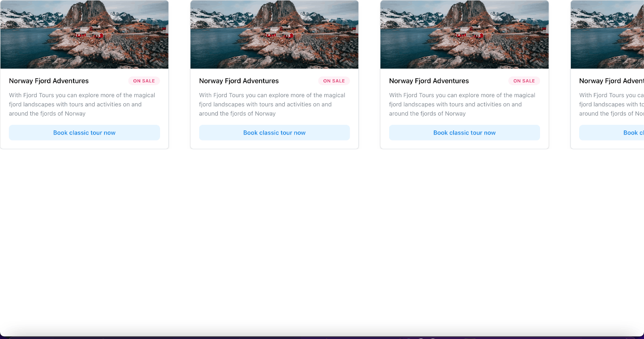Click the ON SALE badge on first card

click(x=144, y=81)
